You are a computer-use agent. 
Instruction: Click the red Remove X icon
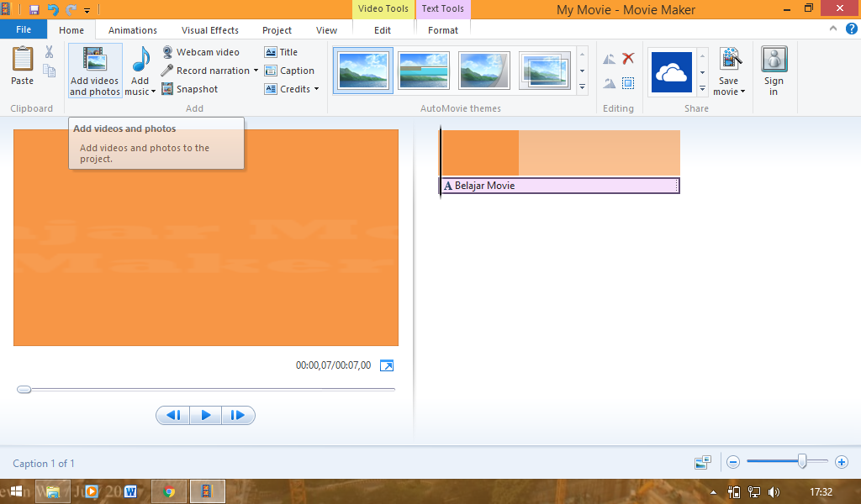pos(628,58)
